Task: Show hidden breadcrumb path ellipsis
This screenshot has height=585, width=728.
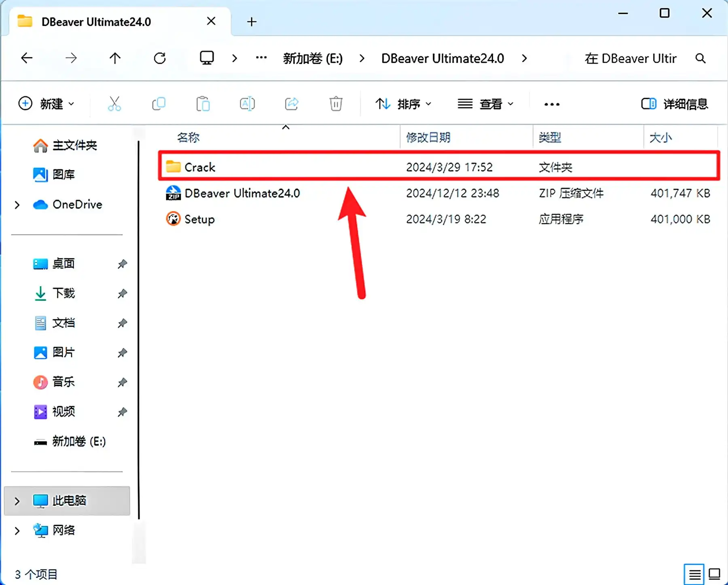Action: pyautogui.click(x=261, y=58)
